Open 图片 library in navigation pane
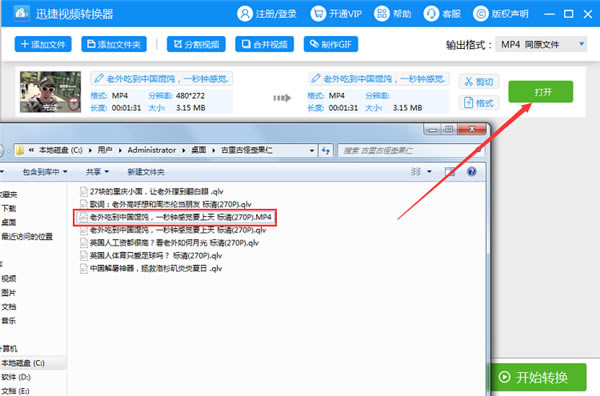 (x=8, y=293)
